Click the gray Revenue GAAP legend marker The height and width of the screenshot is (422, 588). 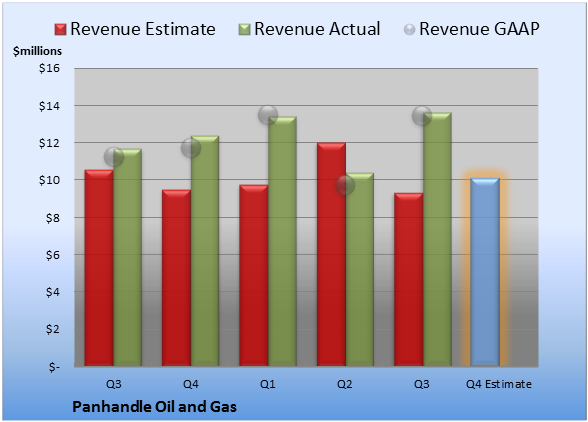point(410,30)
